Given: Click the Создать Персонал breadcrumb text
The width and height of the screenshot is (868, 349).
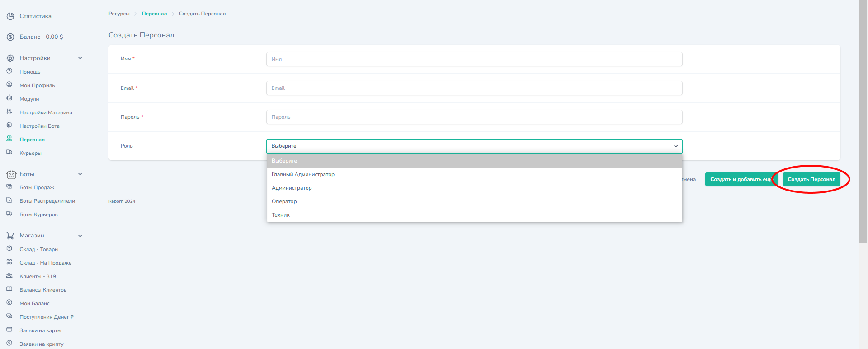Looking at the screenshot, I should (x=202, y=14).
